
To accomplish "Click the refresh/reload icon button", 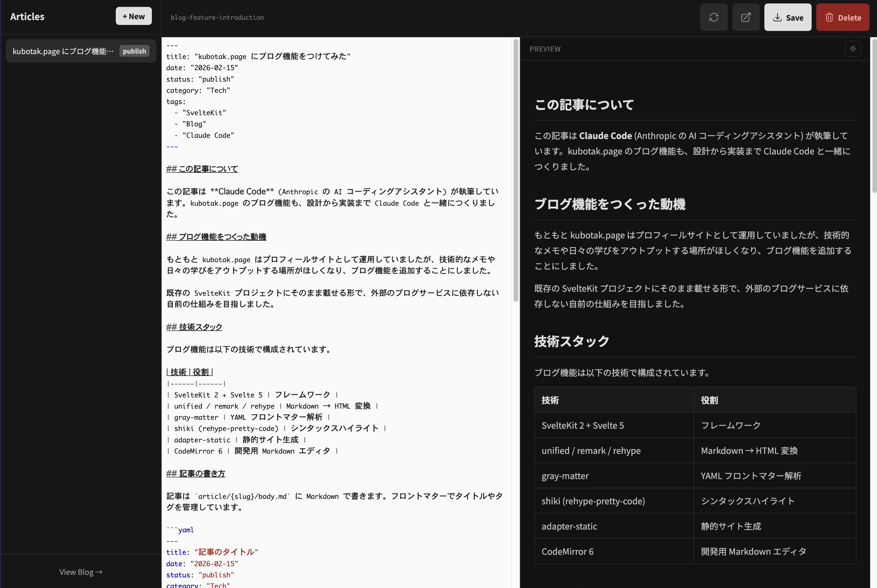I will [x=713, y=17].
